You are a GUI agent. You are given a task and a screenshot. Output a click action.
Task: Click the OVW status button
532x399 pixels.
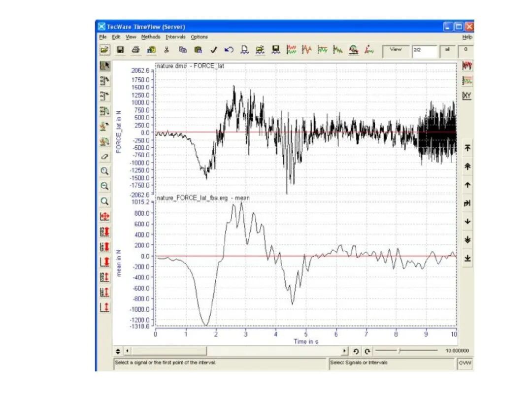(465, 363)
